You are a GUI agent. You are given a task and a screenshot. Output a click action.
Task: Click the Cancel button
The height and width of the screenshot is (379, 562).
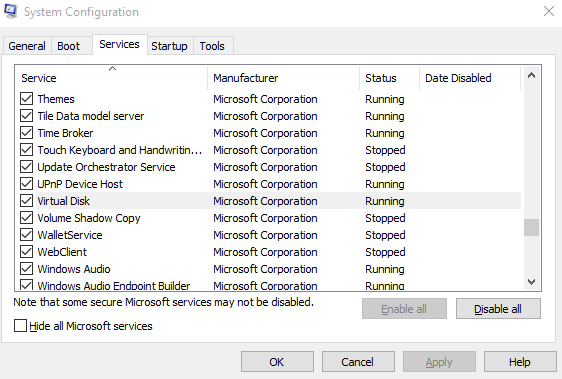tap(358, 362)
